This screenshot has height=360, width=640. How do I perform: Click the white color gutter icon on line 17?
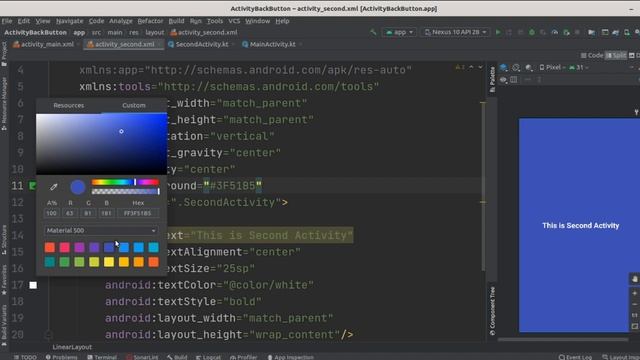tap(33, 285)
